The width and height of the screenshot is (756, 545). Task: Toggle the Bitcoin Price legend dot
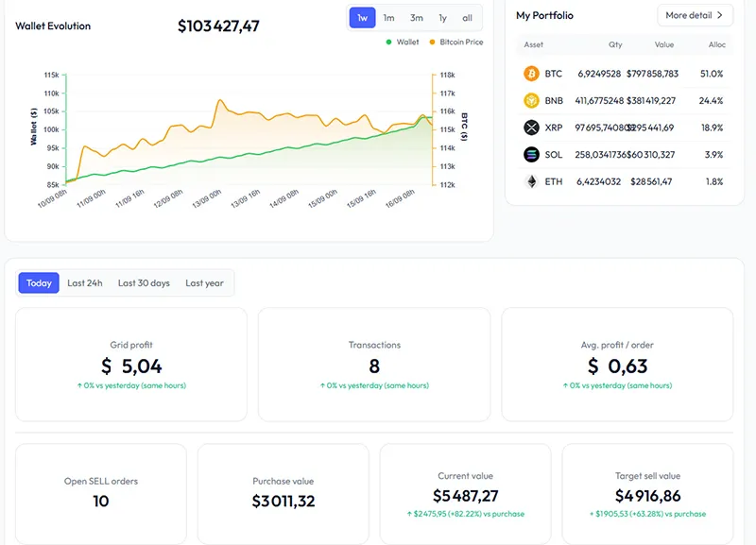tap(432, 43)
